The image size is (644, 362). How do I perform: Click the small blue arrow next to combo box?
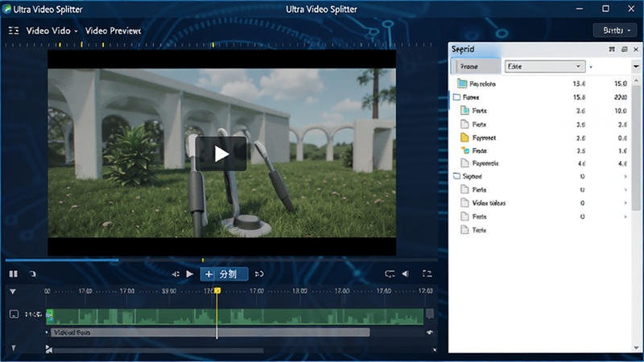coord(591,67)
